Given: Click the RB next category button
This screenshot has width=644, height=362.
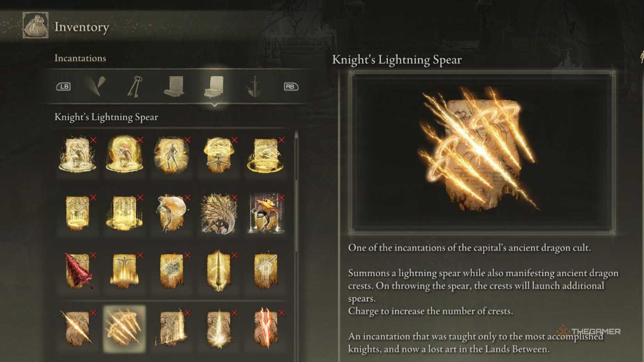Looking at the screenshot, I should click(291, 87).
